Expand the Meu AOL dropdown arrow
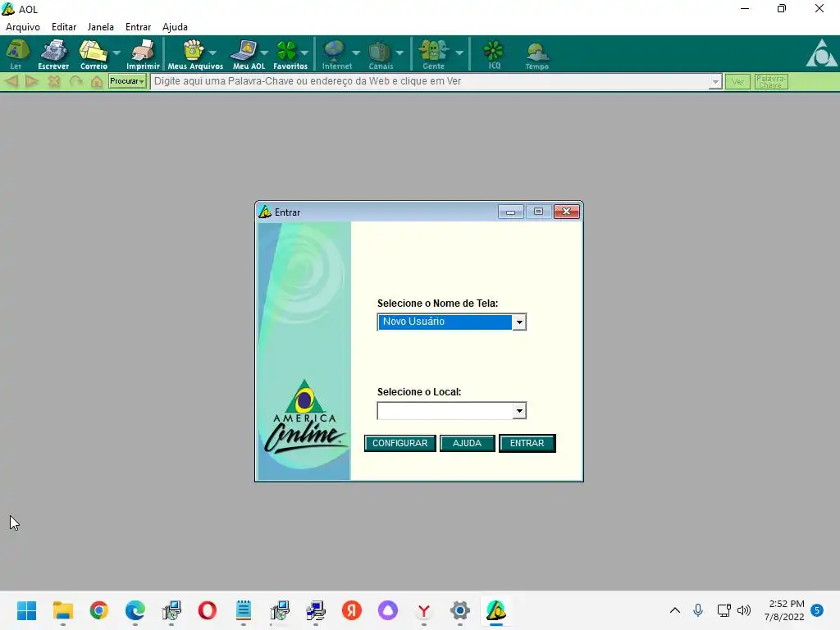 click(x=264, y=52)
